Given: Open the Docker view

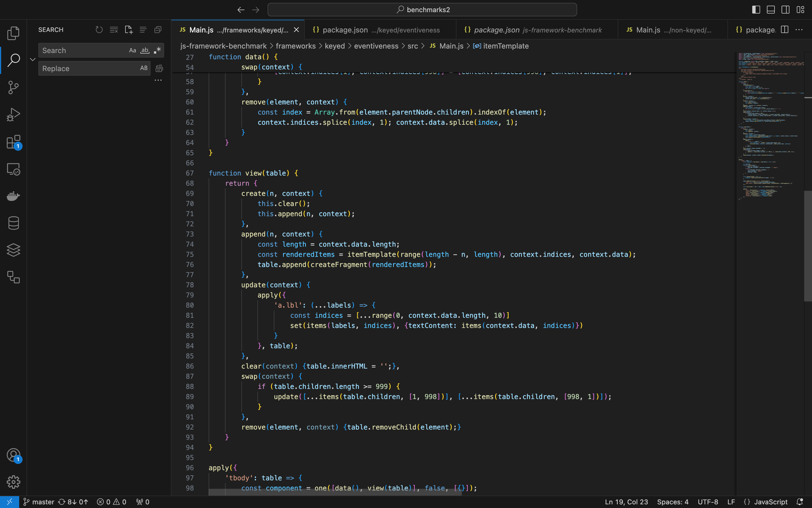Looking at the screenshot, I should point(14,196).
